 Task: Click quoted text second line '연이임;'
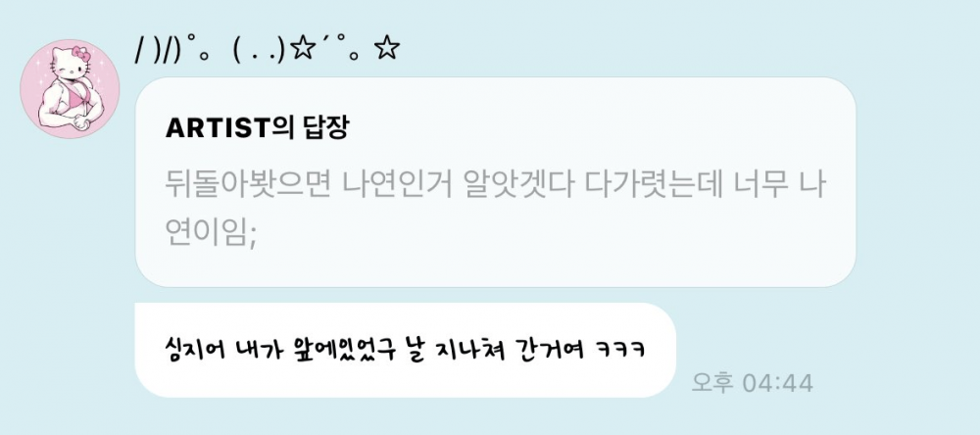tap(212, 233)
